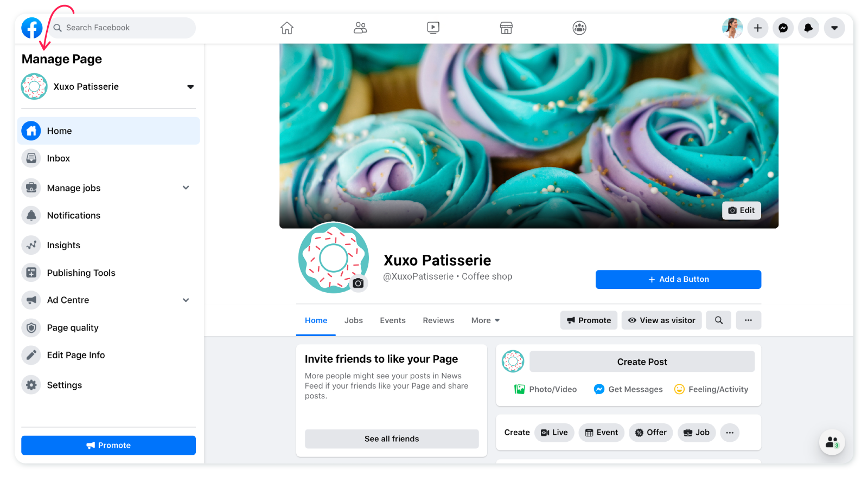Switch to the Reviews tab

438,320
